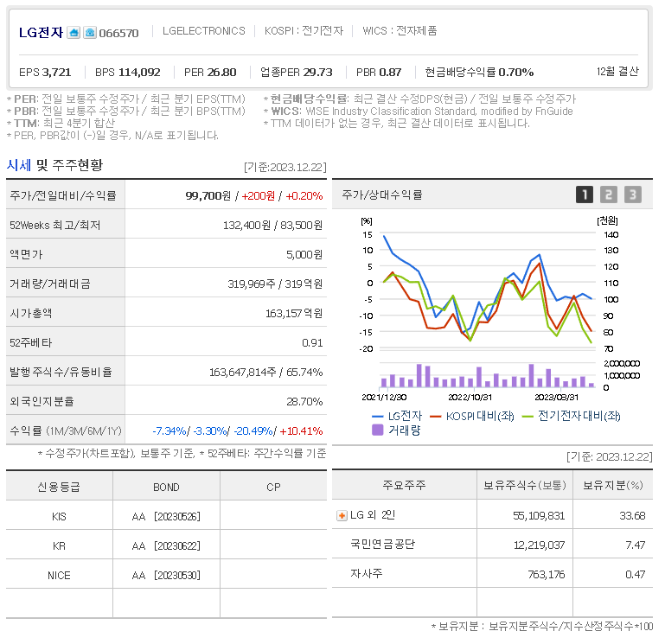Click the volume bar chart area
The height and width of the screenshot is (644, 665).
488,376
